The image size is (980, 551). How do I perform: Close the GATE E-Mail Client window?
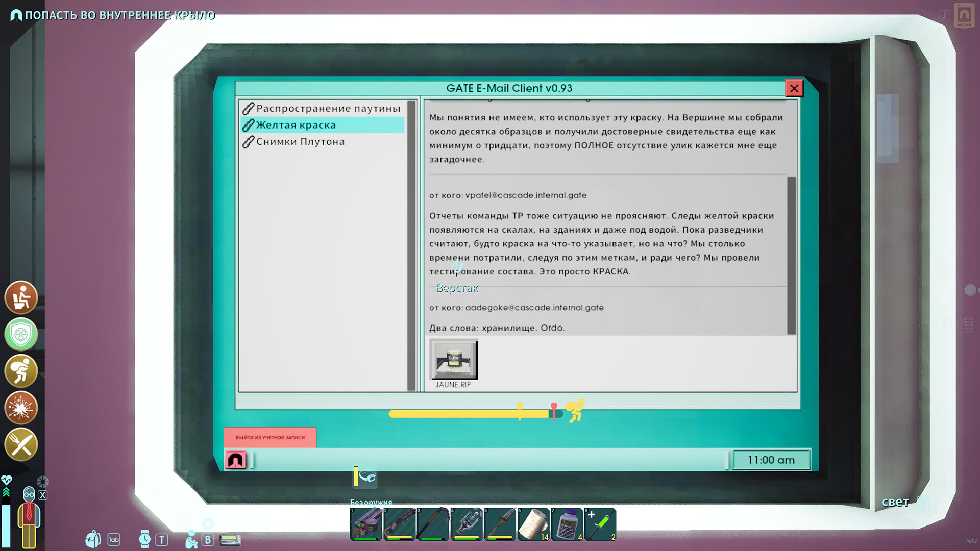click(794, 88)
